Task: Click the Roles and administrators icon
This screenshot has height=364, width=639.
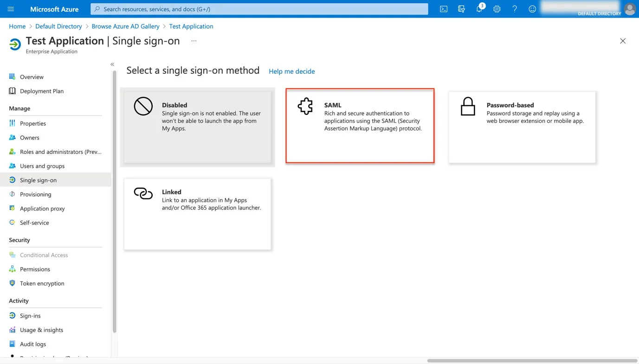Action: click(13, 152)
